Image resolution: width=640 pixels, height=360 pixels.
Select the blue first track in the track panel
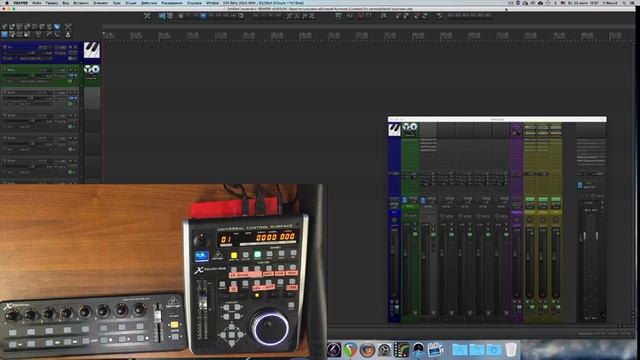(x=40, y=52)
